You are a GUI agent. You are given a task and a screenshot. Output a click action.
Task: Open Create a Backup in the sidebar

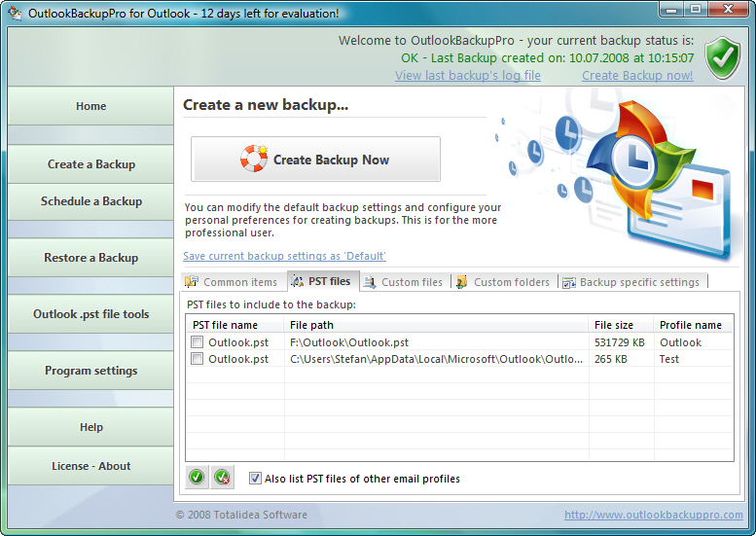point(90,163)
